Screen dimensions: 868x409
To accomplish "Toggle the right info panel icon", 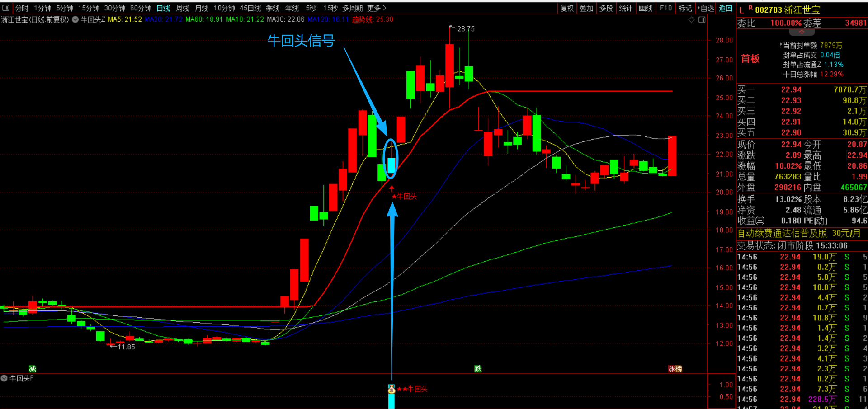I will click(702, 20).
